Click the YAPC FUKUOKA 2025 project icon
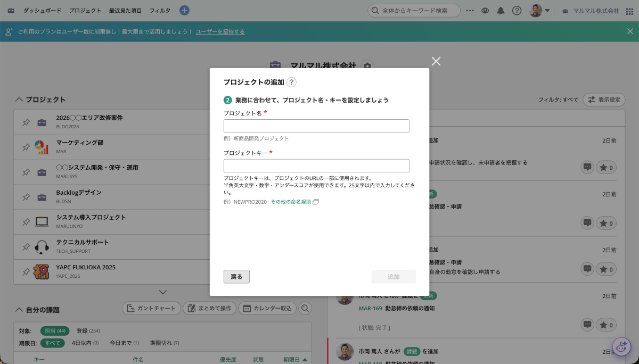Viewport: 639px width, 364px height. 42,272
